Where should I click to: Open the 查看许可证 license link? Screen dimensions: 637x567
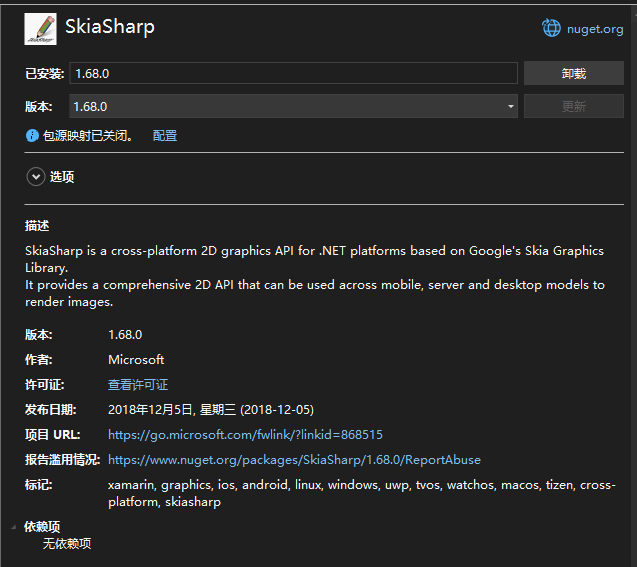click(138, 385)
